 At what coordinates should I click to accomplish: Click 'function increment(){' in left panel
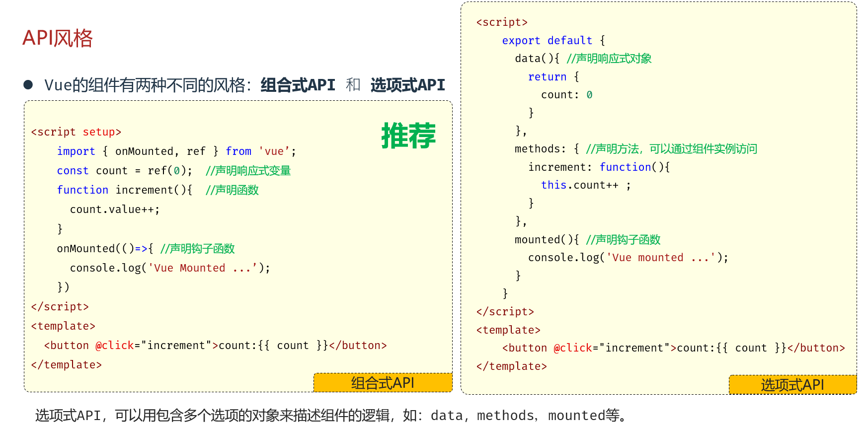click(125, 190)
